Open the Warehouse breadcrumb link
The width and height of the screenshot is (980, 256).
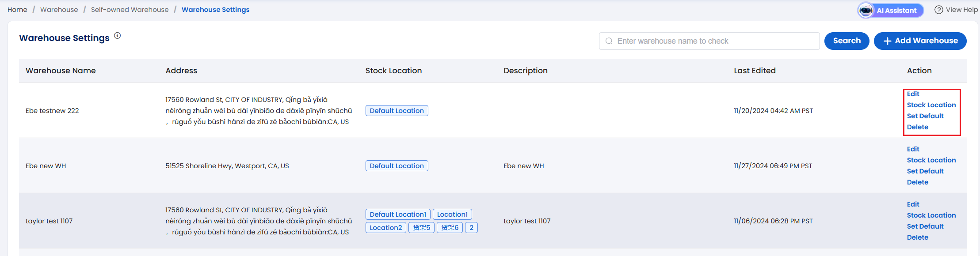point(59,10)
